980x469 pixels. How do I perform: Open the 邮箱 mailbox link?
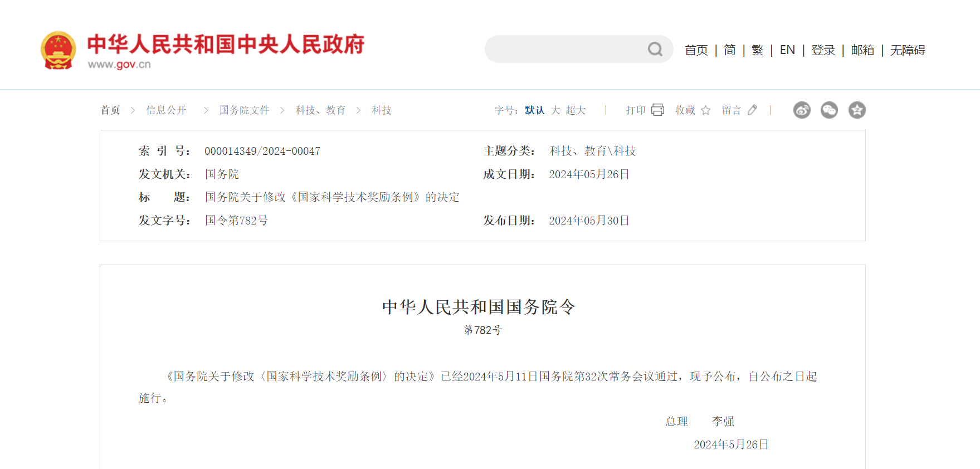coord(862,50)
